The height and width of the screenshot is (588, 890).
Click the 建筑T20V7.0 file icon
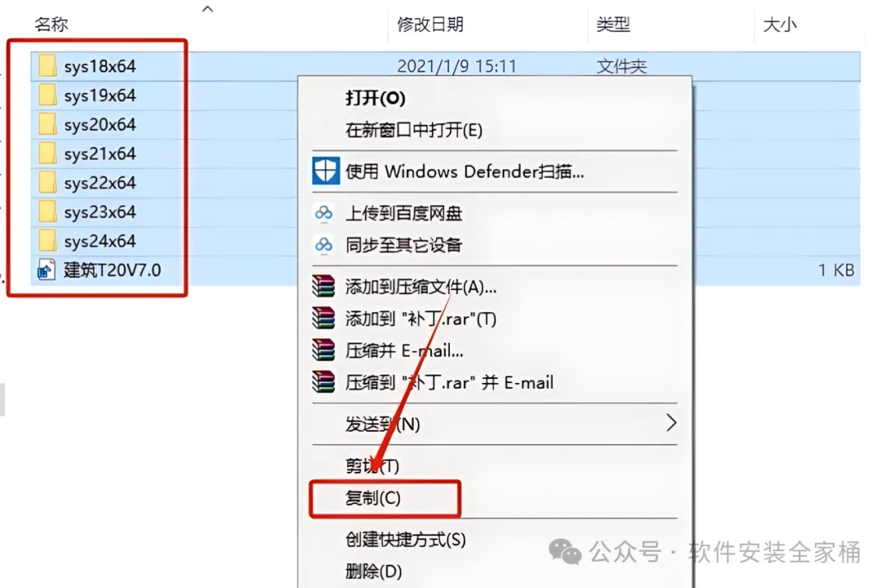pos(46,270)
